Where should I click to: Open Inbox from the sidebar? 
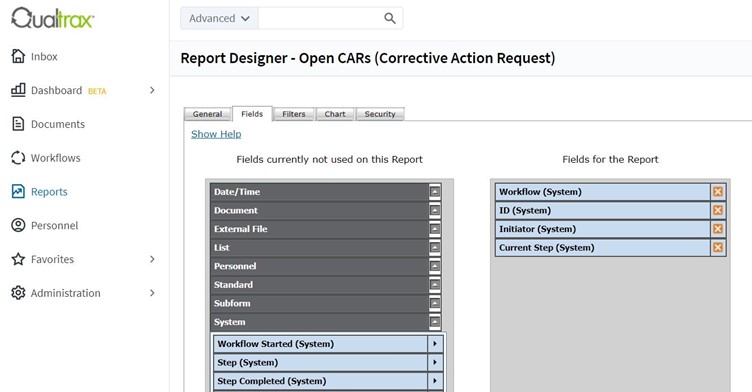coord(35,57)
